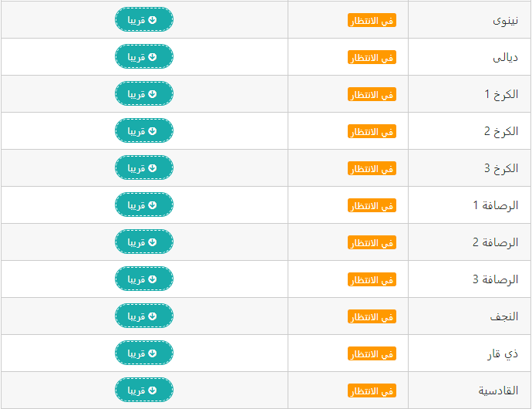Viewport: 532px width, 409px height.
Task: Select the الرصافة 3 name cell
Action: coord(470,279)
